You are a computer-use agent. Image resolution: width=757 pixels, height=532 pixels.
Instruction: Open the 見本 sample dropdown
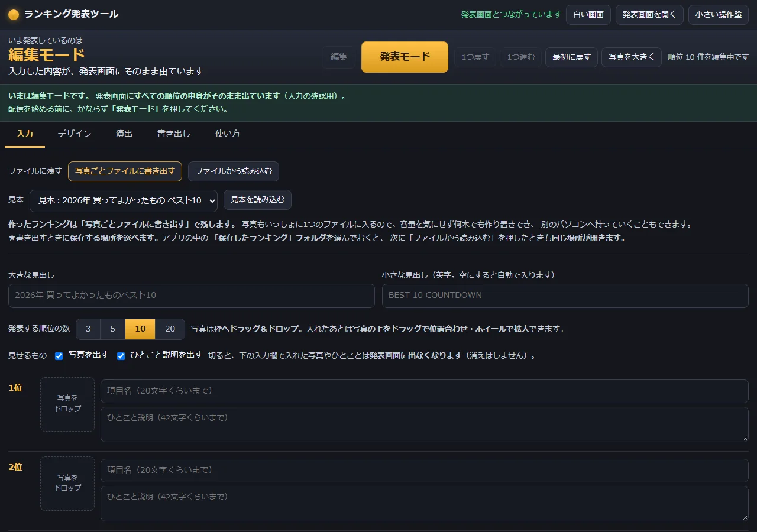[x=124, y=200]
